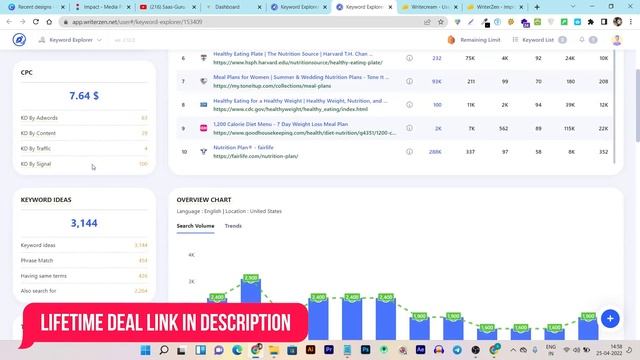Open the Keyword List
This screenshot has height=360, width=640.
point(539,40)
